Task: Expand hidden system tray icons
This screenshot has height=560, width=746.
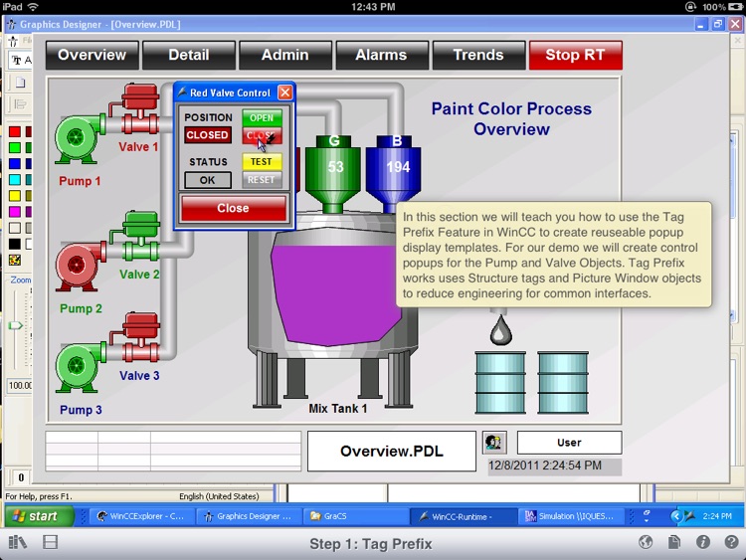Action: click(x=675, y=516)
